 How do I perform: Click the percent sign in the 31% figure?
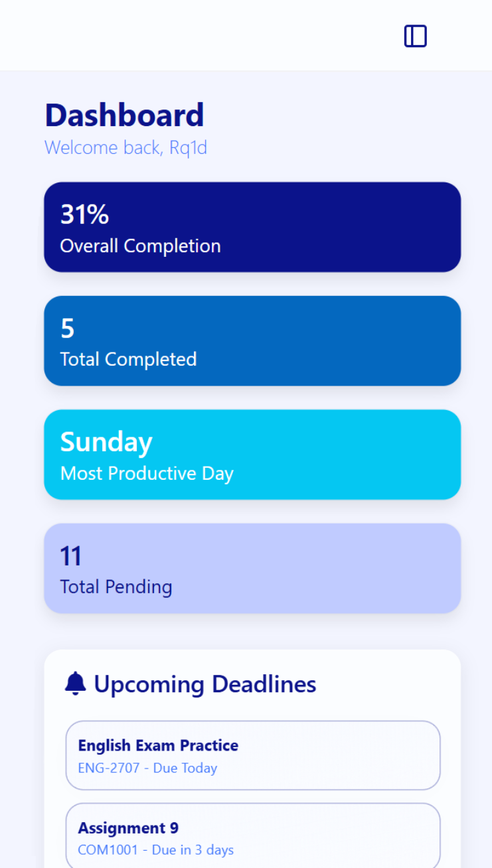point(98,214)
